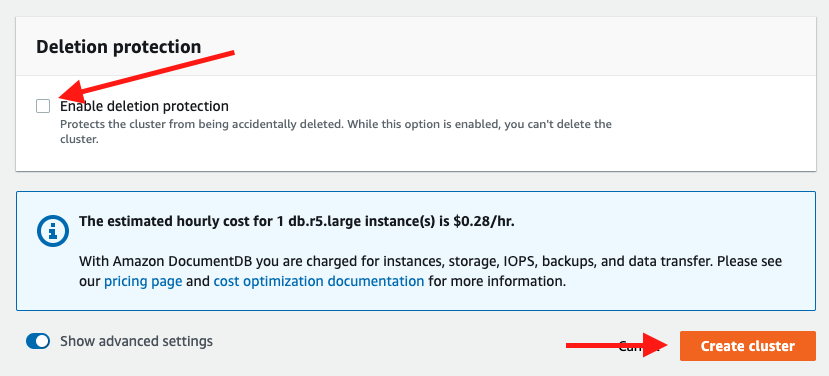Click the estimated hourly cost text
The image size is (829, 376).
tap(297, 221)
